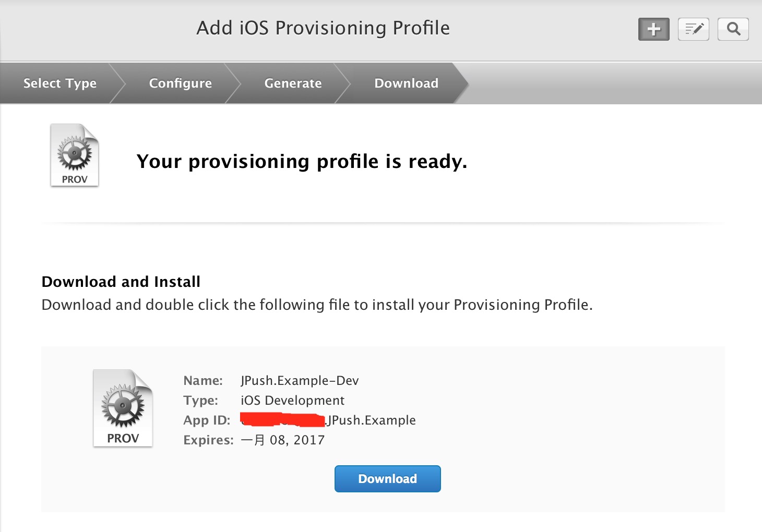This screenshot has height=532, width=762.
Task: Click the App ID JPush.Example text
Action: coord(371,420)
